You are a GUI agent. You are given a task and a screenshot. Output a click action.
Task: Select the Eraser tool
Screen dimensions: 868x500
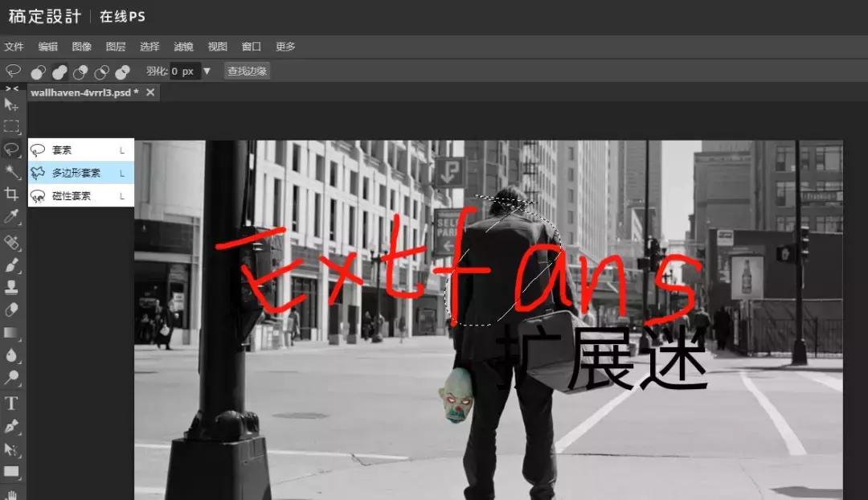coord(11,309)
